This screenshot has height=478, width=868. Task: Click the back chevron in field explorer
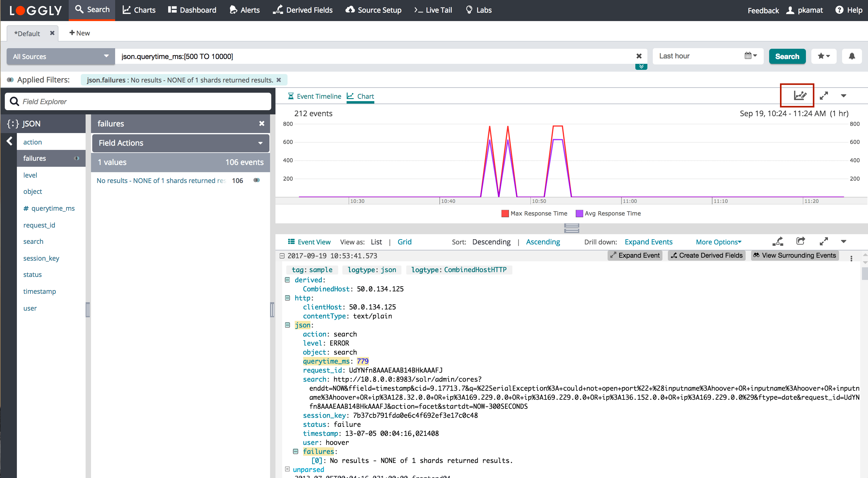coord(9,141)
